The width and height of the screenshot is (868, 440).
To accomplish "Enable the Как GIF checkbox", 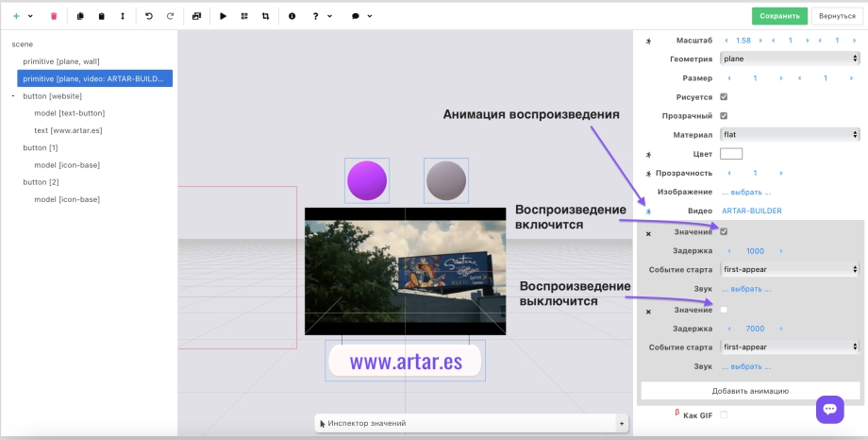I will pyautogui.click(x=724, y=415).
